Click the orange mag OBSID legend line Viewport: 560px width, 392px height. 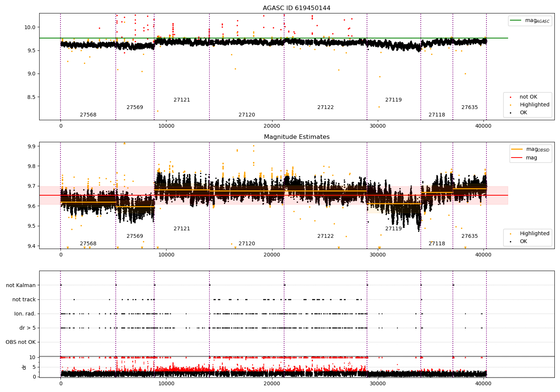[x=517, y=149]
